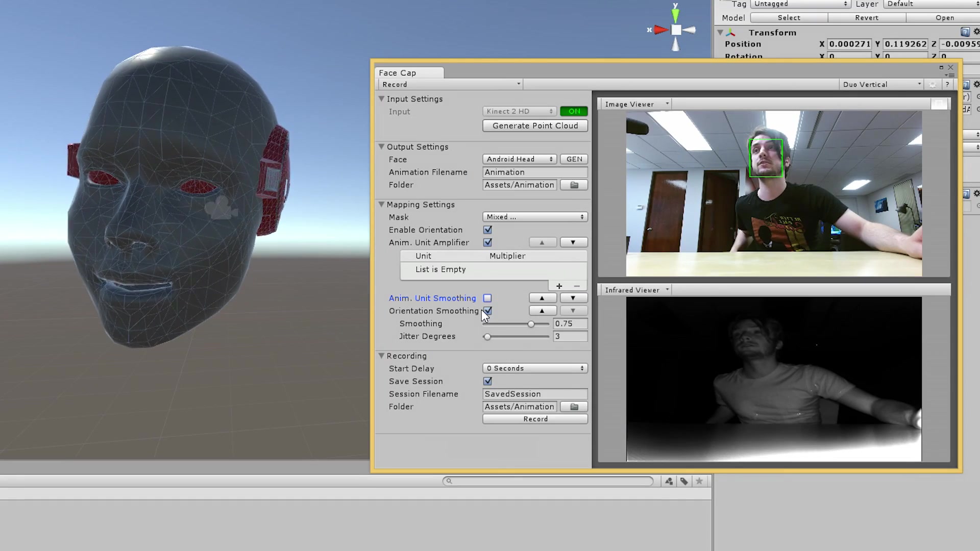Screen dimensions: 980x551
Task: Click the Session Filename input field
Action: [535, 394]
